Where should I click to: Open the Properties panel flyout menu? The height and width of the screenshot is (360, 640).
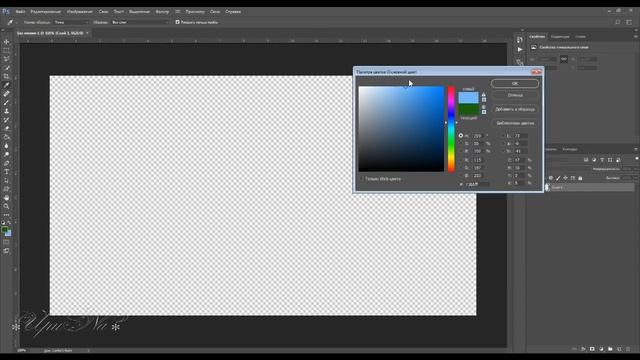click(x=635, y=36)
